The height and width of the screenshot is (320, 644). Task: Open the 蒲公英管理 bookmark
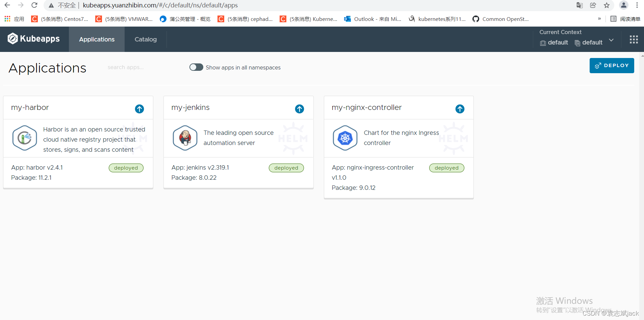[x=185, y=19]
